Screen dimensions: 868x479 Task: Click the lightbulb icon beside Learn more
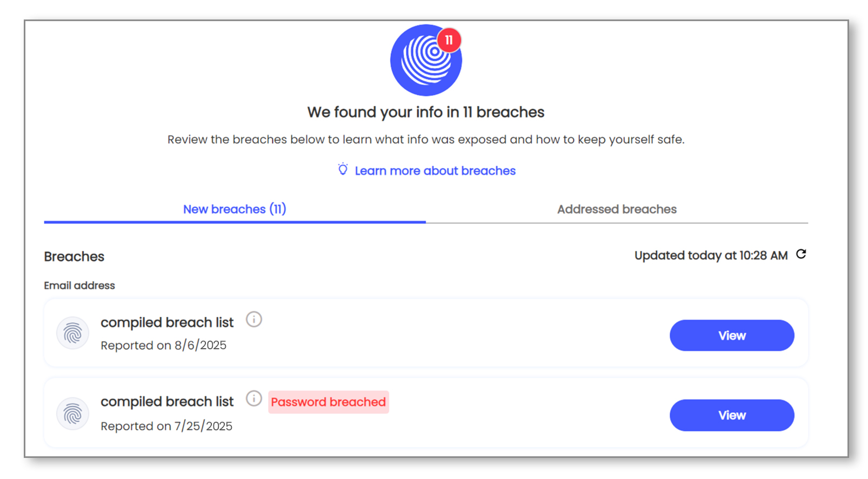click(343, 170)
